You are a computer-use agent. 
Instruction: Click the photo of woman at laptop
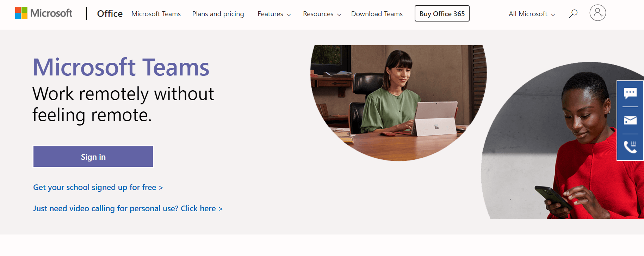click(398, 102)
